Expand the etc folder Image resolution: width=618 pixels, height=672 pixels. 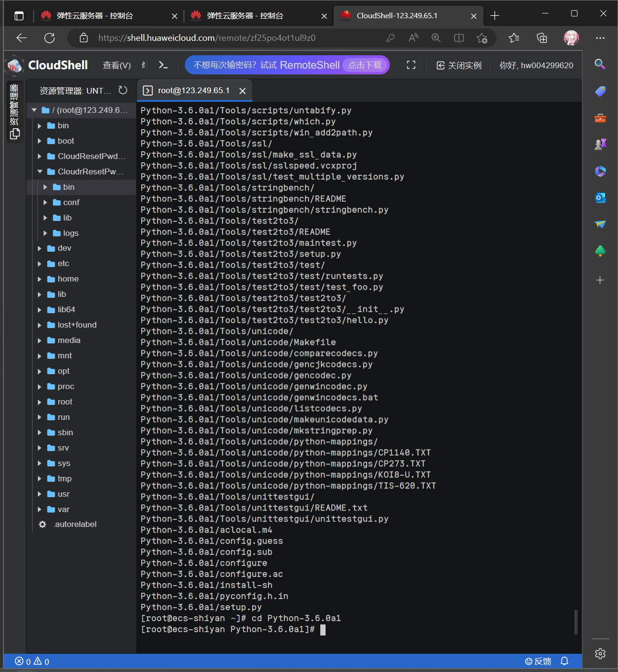coord(40,264)
